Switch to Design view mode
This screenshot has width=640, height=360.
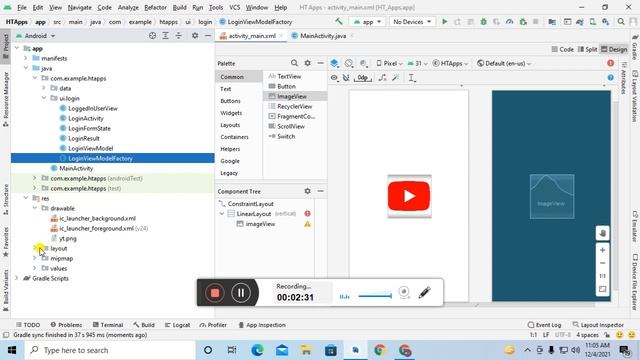pyautogui.click(x=614, y=49)
